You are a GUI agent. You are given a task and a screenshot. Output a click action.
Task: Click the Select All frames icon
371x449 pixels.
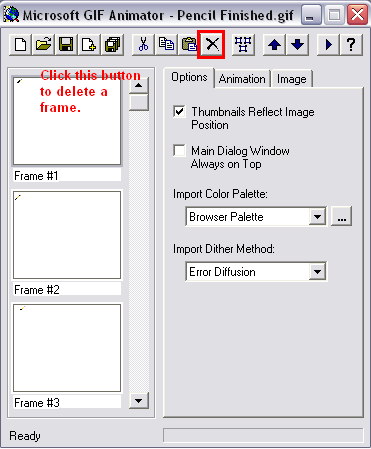click(x=243, y=44)
